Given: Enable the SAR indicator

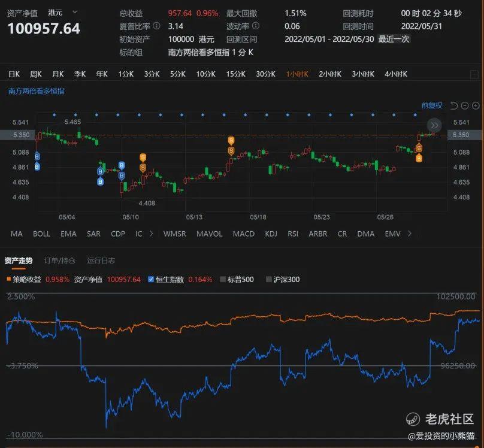Looking at the screenshot, I should click(93, 234).
